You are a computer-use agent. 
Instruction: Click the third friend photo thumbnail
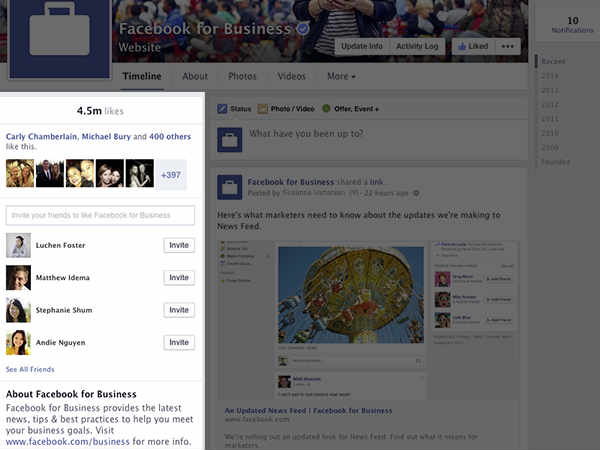tap(80, 173)
